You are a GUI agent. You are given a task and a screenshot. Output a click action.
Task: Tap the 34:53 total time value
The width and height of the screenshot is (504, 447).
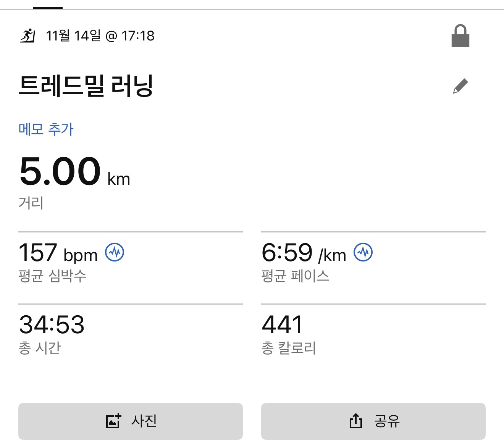click(52, 325)
